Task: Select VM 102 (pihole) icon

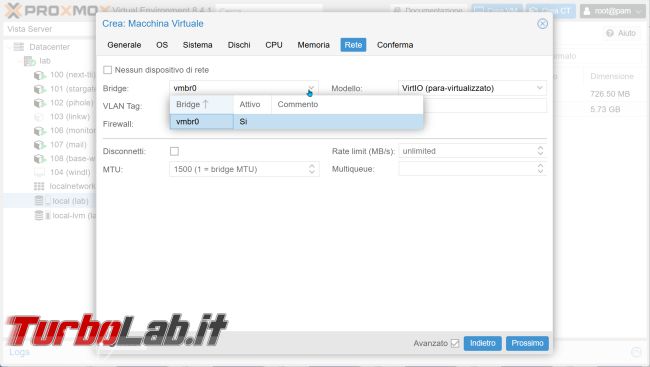Action: [40, 103]
